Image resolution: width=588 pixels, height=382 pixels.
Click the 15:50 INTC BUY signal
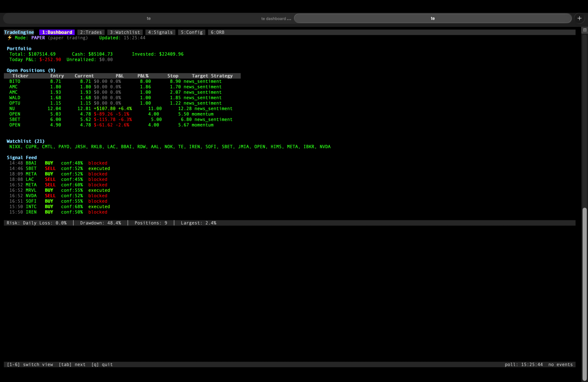pyautogui.click(x=60, y=206)
